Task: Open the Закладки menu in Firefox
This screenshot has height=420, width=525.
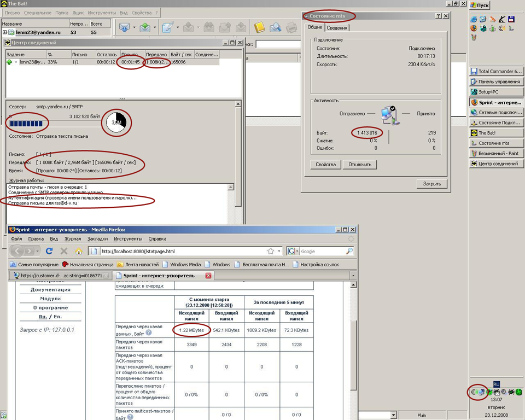Action: pos(97,239)
